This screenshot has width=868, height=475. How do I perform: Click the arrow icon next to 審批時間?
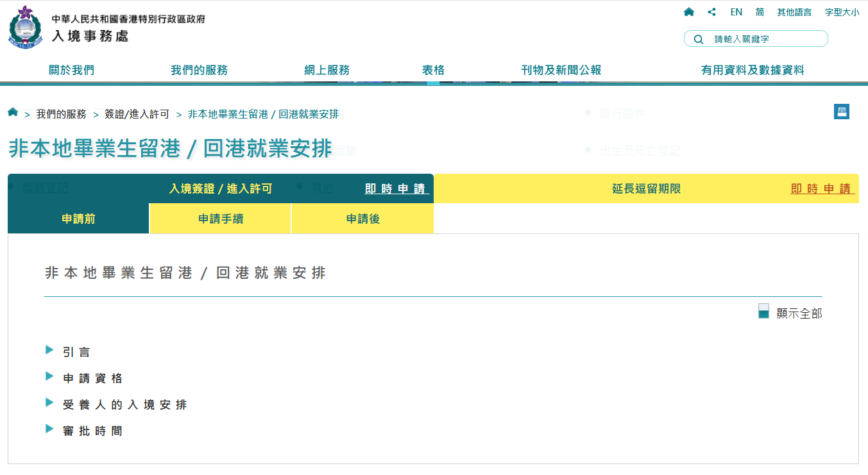pyautogui.click(x=49, y=429)
